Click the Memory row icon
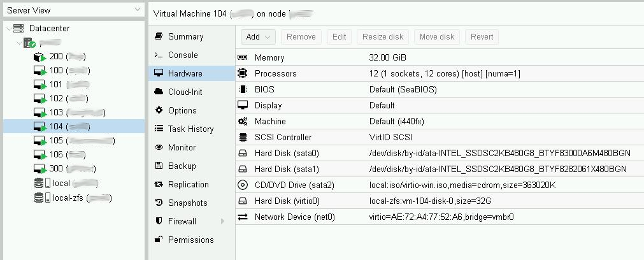 tap(243, 58)
